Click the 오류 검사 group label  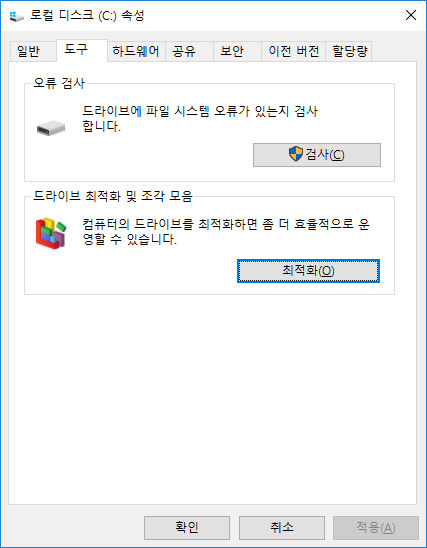point(59,84)
